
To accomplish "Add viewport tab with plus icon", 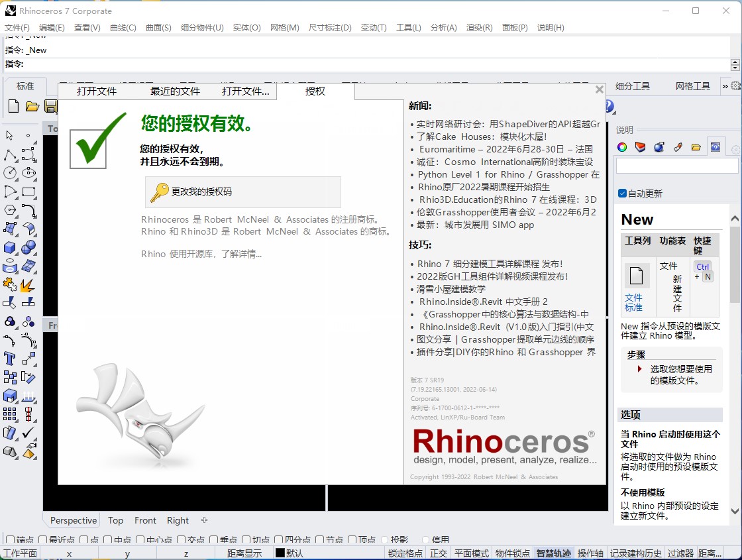I will coord(205,520).
